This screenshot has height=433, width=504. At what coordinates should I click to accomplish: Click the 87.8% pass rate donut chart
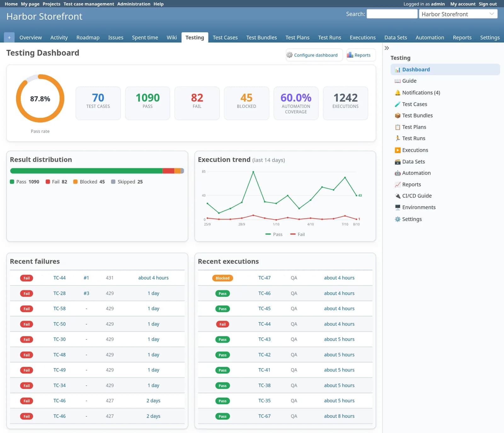point(40,99)
